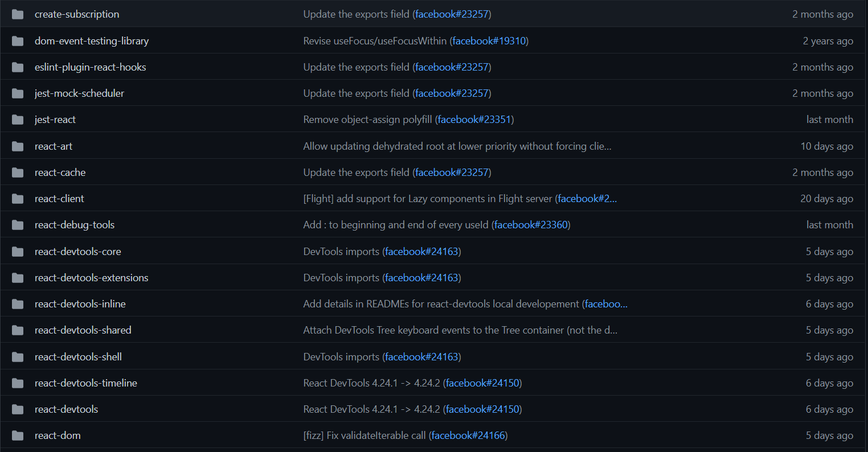Open the react-dom folder
Viewport: 868px width, 452px height.
[58, 435]
